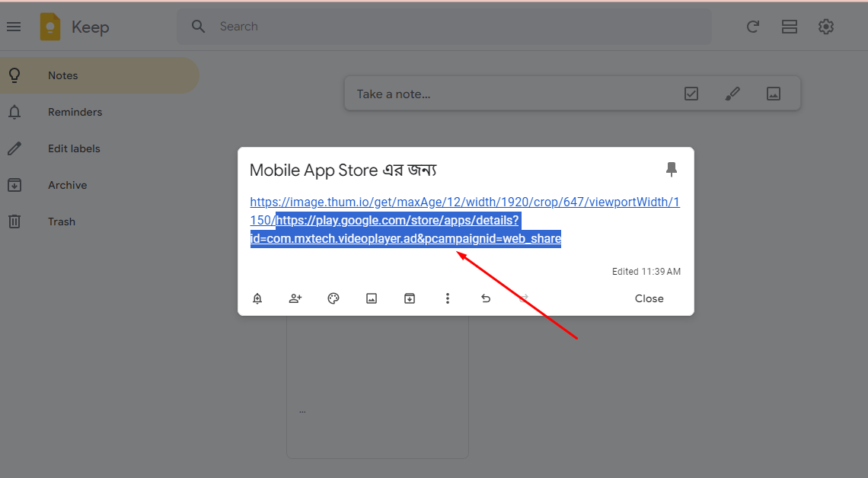Select Notes in the sidebar
The image size is (868, 478).
pyautogui.click(x=62, y=75)
